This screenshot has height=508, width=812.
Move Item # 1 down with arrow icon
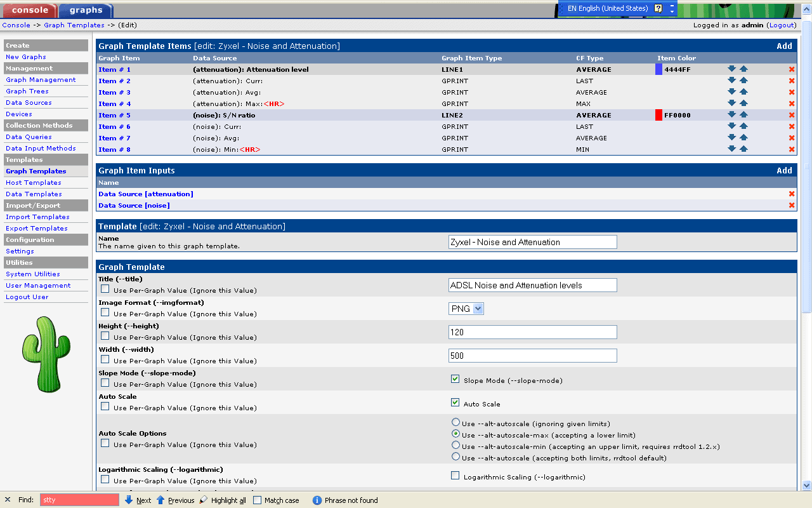pyautogui.click(x=731, y=69)
